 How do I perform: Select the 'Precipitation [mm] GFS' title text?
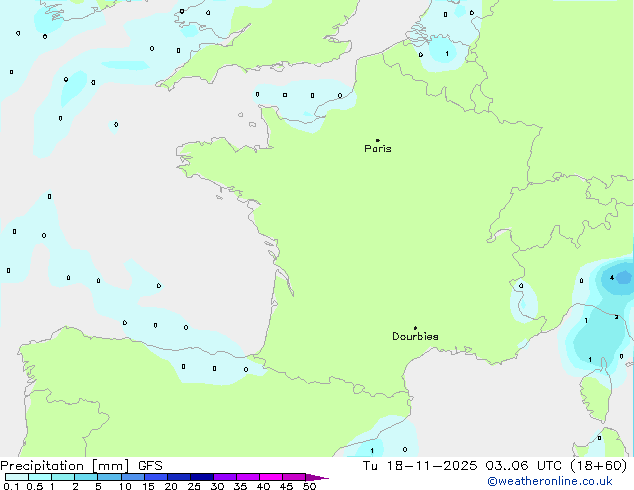pos(81,466)
